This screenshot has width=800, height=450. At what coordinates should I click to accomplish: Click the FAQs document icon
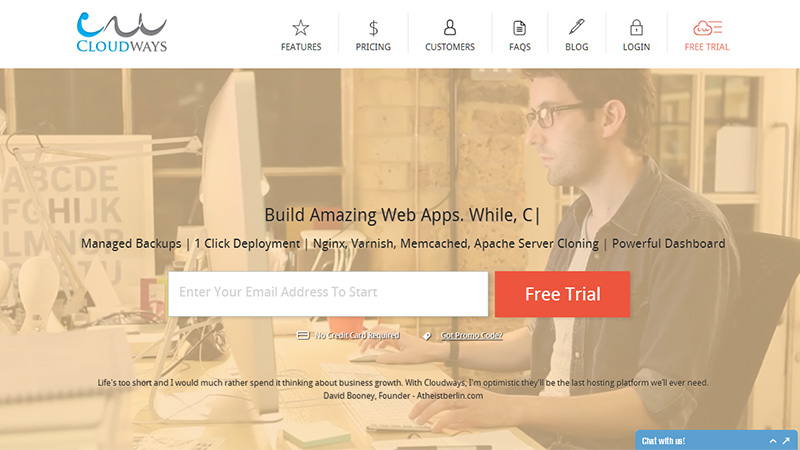click(519, 28)
